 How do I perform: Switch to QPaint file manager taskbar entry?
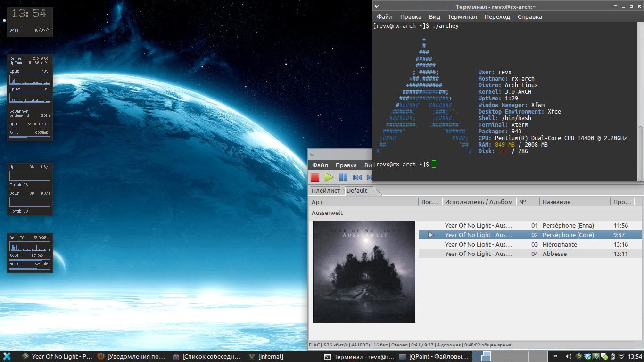point(434,356)
